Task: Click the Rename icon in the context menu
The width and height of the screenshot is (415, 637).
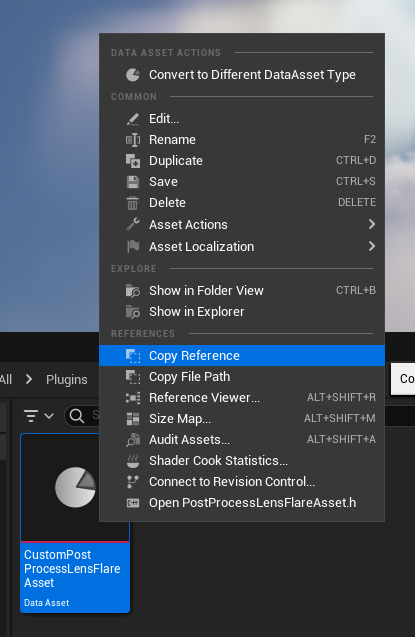Action: pyautogui.click(x=133, y=140)
